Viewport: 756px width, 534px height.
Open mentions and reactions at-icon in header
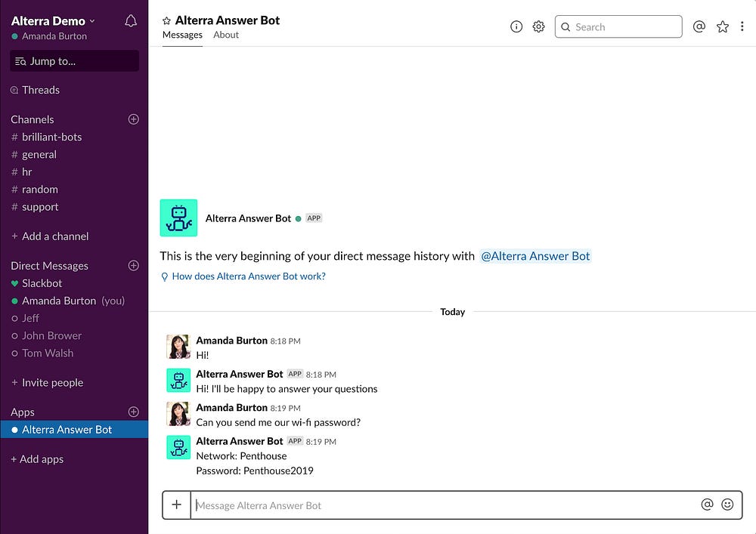699,26
